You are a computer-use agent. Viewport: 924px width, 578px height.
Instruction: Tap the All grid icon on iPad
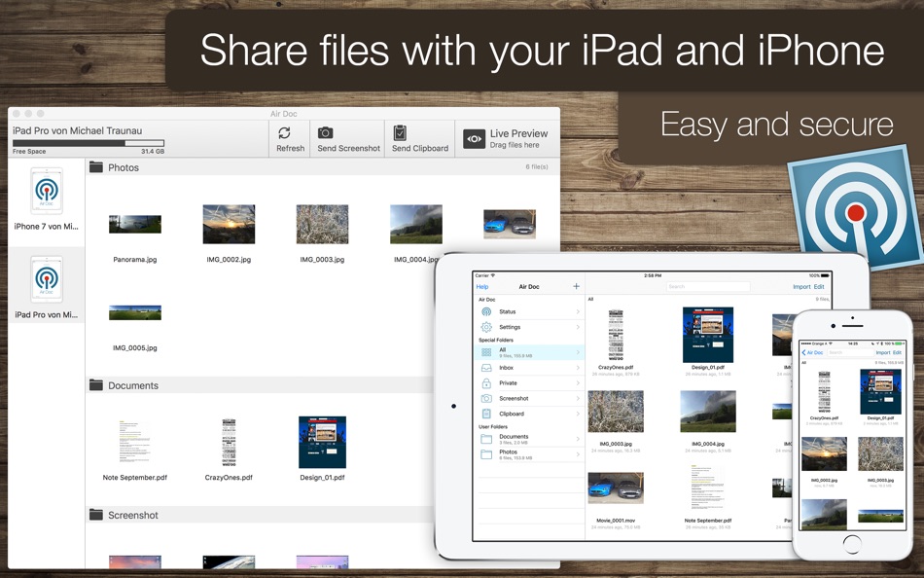[486, 352]
